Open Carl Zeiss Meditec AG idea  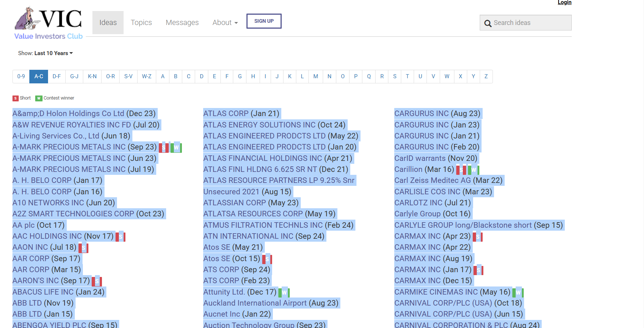[432, 180]
